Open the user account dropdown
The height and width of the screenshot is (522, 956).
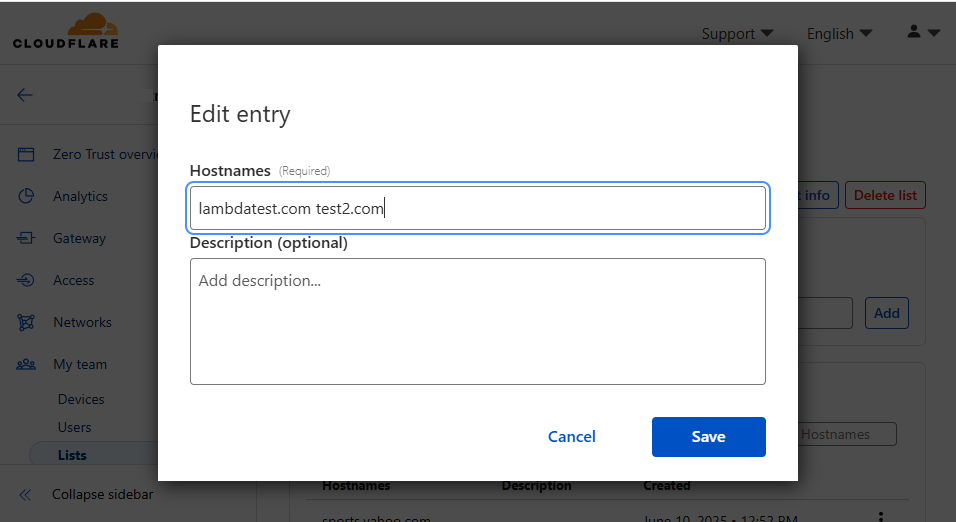(x=923, y=33)
